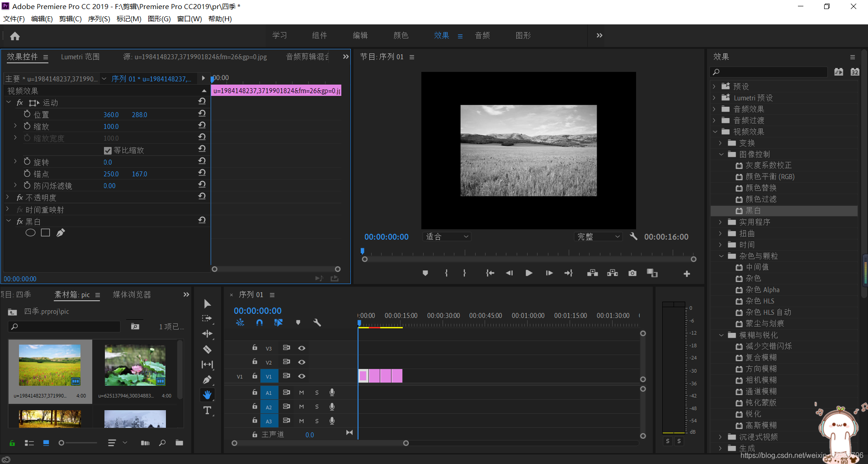Image resolution: width=868 pixels, height=464 pixels.
Task: Mute audio track A1
Action: click(302, 393)
